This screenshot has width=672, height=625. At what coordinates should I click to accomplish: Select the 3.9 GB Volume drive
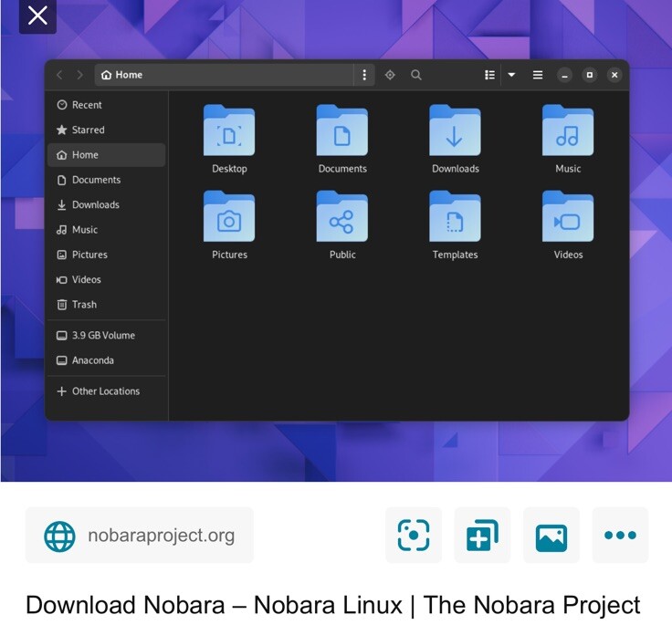click(106, 336)
